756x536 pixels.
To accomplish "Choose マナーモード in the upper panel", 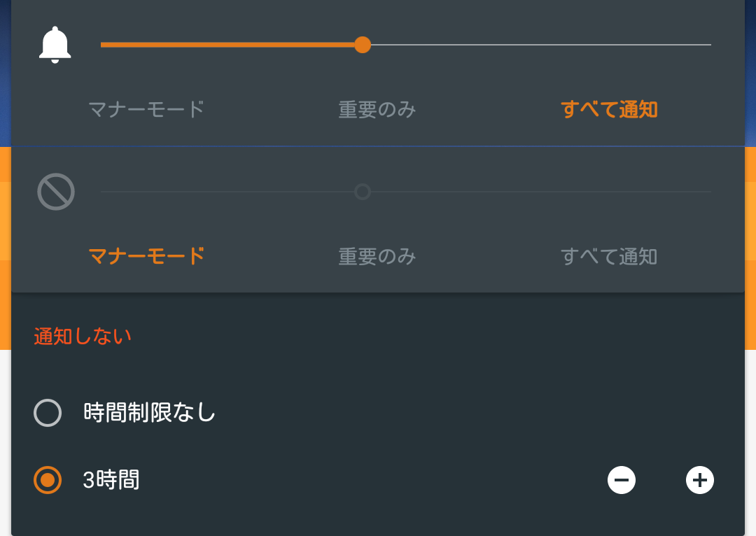I will pyautogui.click(x=146, y=109).
